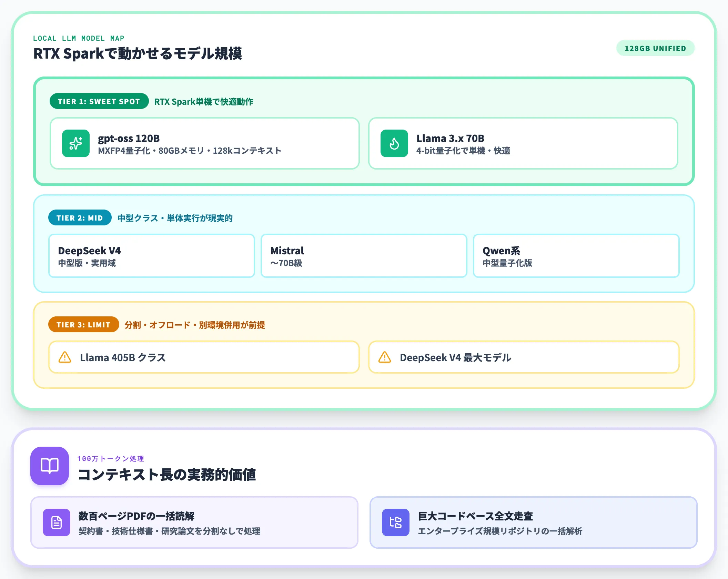The image size is (728, 579).
Task: Open the 巨大コードベース全文走査 card
Action: click(x=534, y=522)
